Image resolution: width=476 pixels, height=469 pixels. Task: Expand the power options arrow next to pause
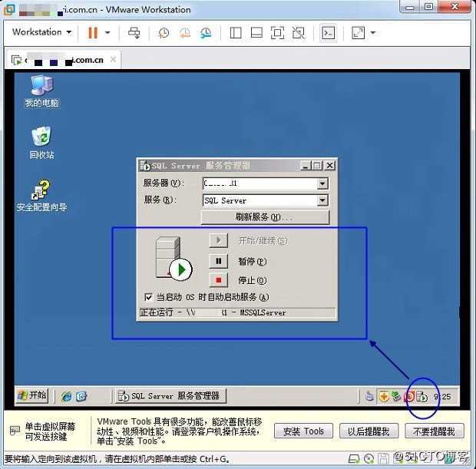click(x=107, y=32)
